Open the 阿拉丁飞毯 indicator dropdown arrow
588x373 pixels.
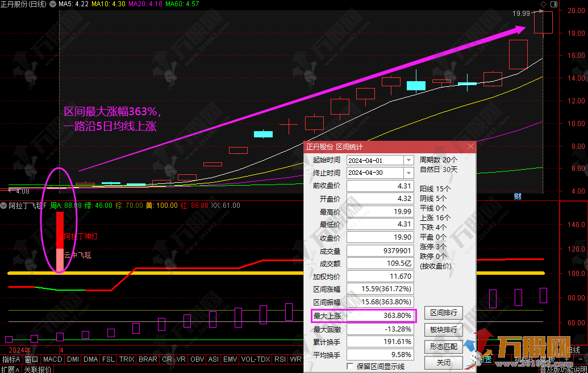point(4,206)
